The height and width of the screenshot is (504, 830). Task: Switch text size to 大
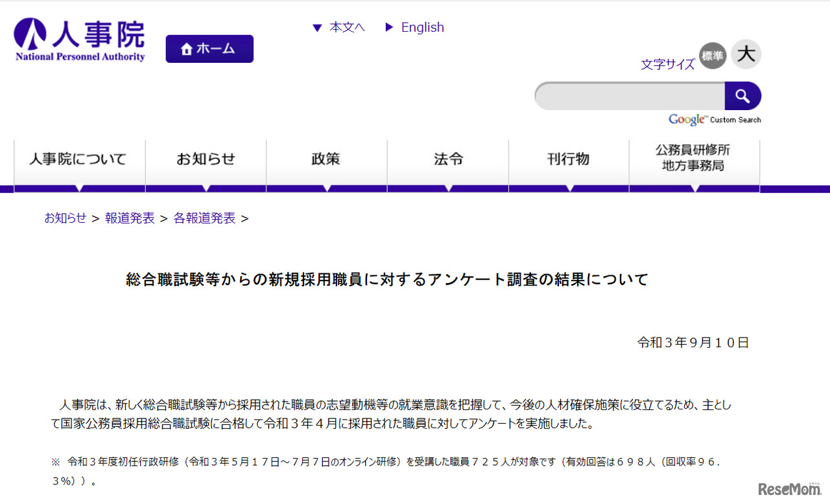click(x=745, y=54)
